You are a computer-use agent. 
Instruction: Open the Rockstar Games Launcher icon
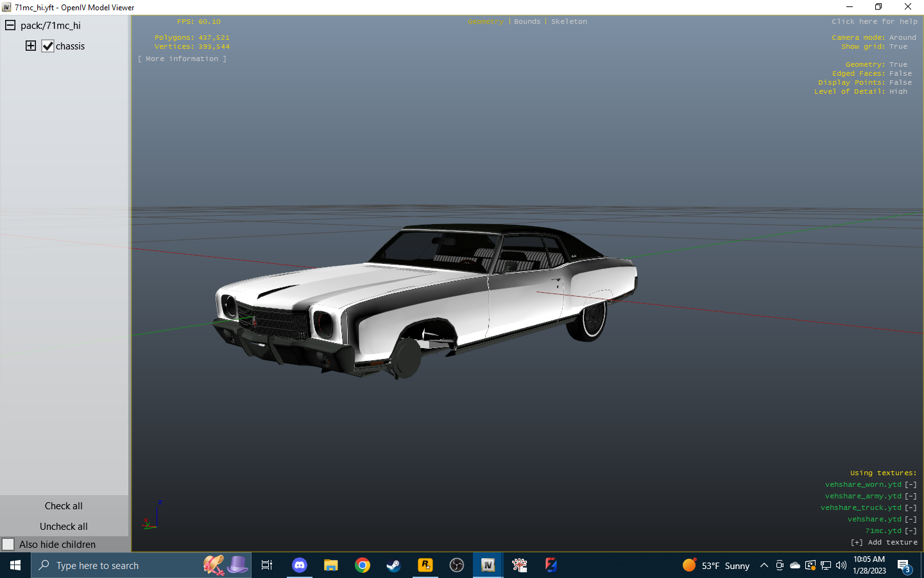[425, 565]
